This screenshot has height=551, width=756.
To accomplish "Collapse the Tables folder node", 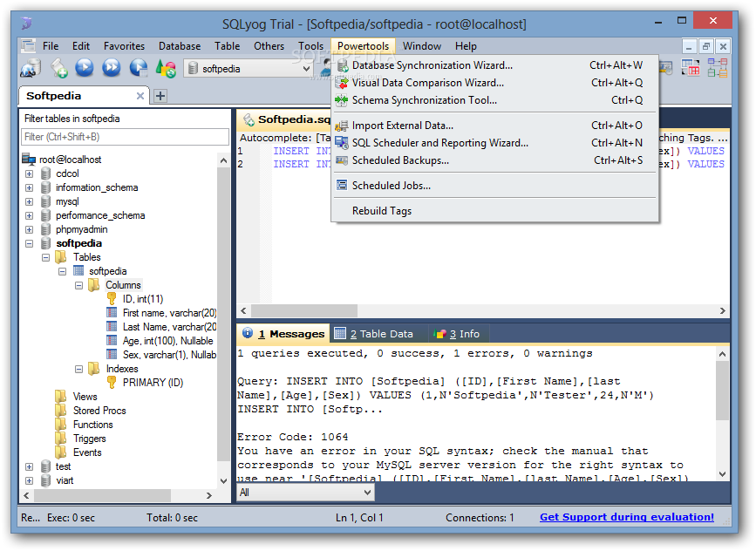I will [x=46, y=258].
